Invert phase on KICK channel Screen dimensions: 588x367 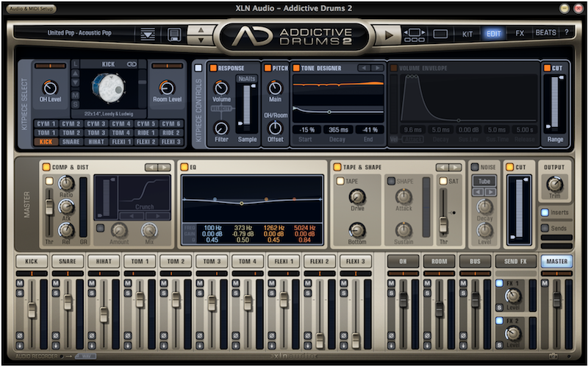click(20, 335)
